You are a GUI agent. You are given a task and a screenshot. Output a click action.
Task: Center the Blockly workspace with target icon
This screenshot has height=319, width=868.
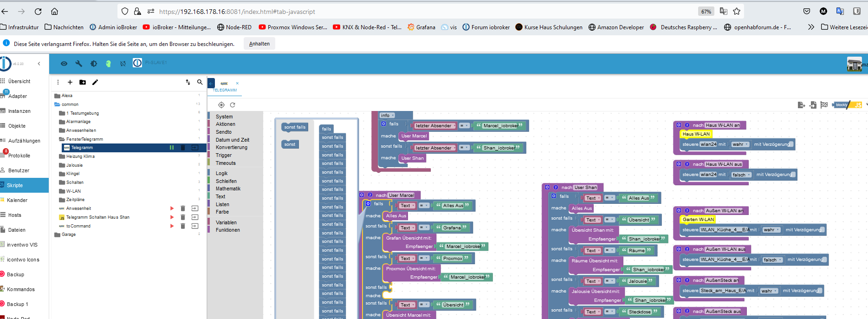click(221, 105)
